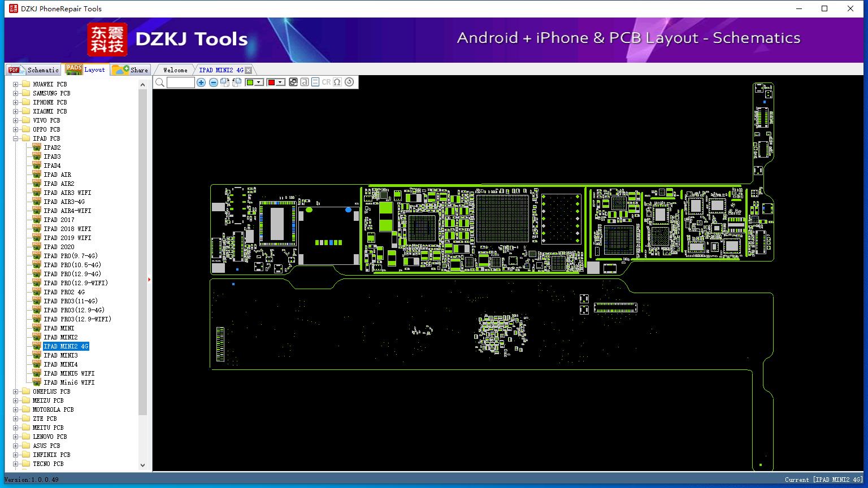Open IPAD PRO3(11-4G) in the tree
This screenshot has width=868, height=488.
[x=71, y=301]
